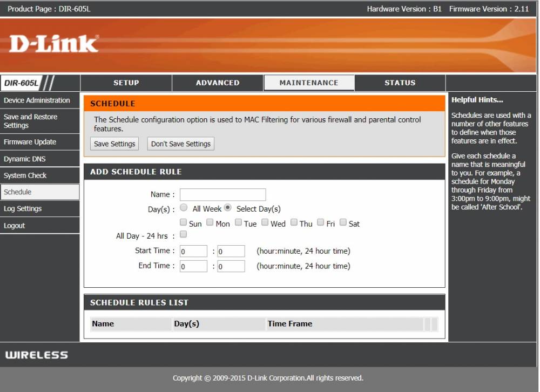Open System Check in the sidebar
The image size is (540, 392).
tap(39, 175)
